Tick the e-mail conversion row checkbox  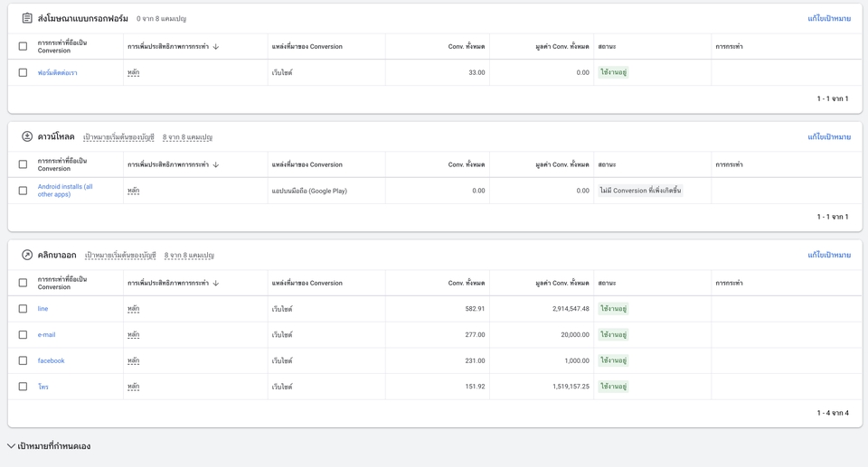coord(24,335)
